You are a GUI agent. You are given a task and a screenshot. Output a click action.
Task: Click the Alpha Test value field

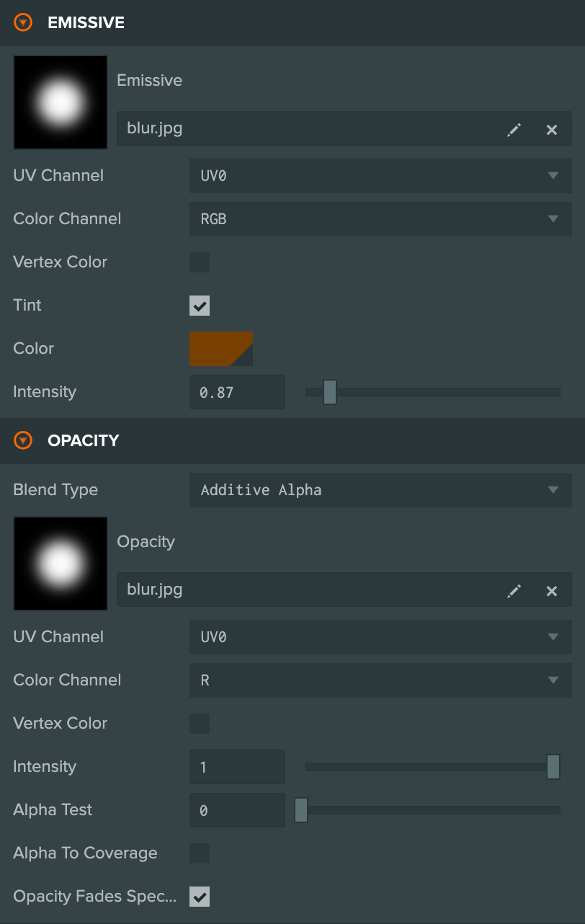pos(237,810)
